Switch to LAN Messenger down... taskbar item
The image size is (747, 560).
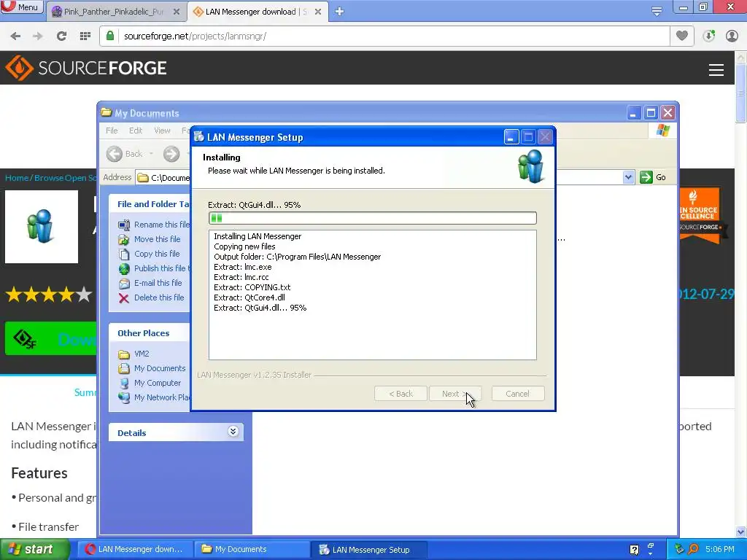[135, 549]
